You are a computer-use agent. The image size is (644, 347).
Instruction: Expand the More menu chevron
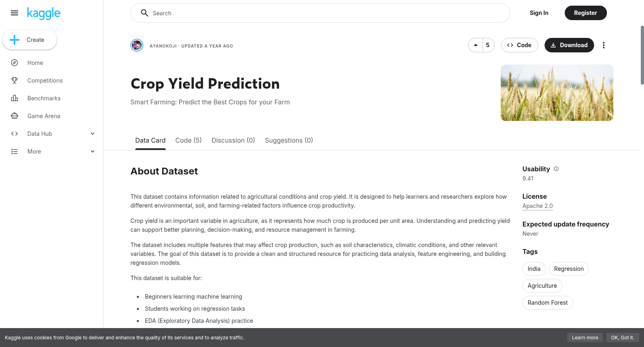click(93, 152)
